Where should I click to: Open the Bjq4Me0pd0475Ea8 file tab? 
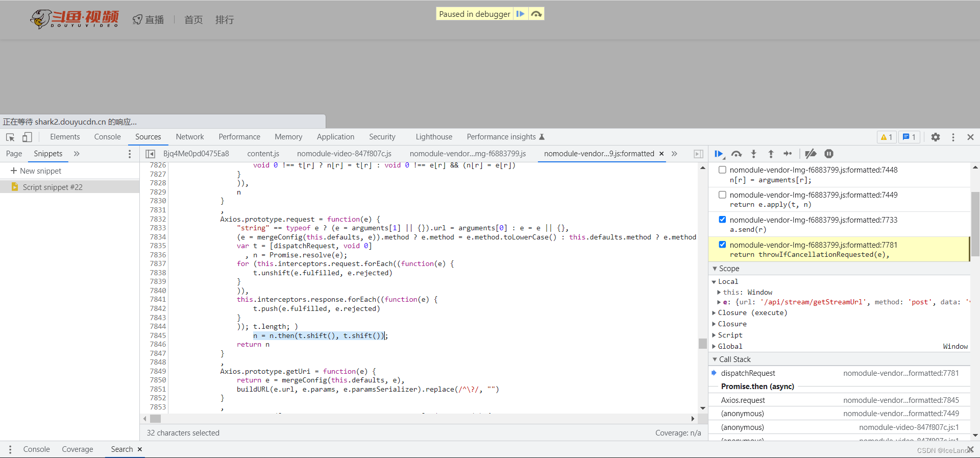[x=196, y=154]
